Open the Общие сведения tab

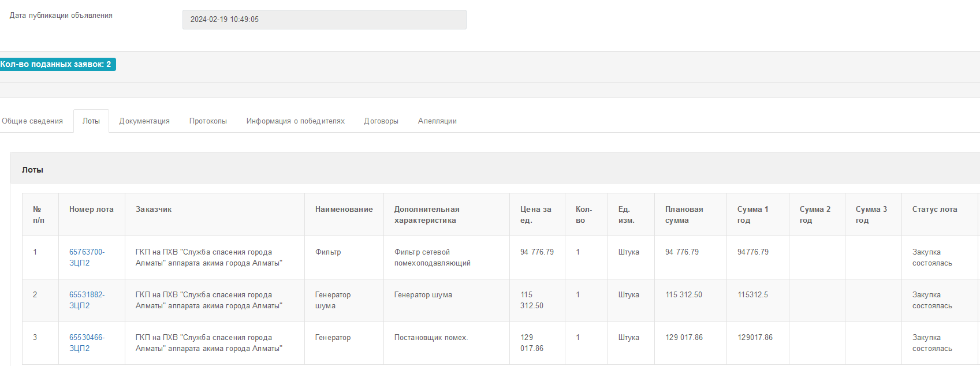click(x=32, y=121)
